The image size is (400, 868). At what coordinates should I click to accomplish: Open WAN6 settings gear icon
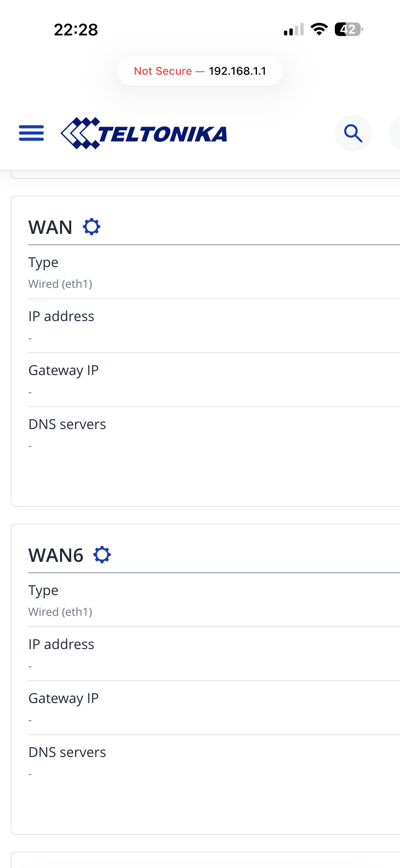(102, 555)
